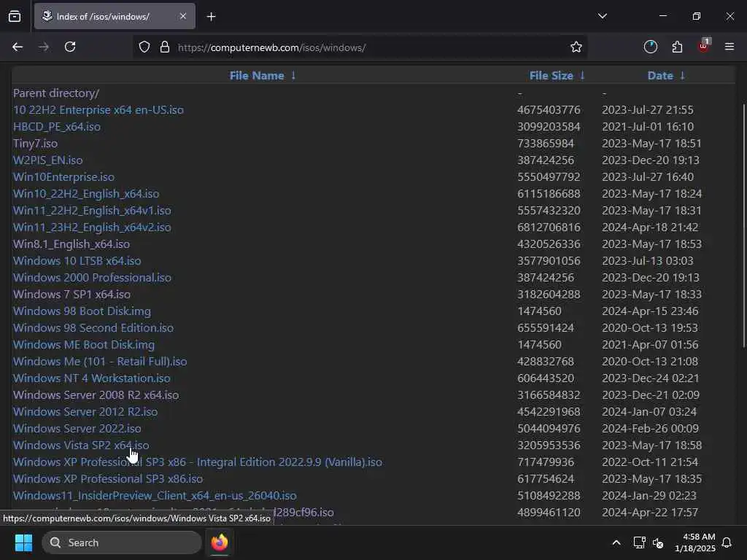Screen dimensions: 747x560
Task: Sort listing by Date
Action: 660,75
